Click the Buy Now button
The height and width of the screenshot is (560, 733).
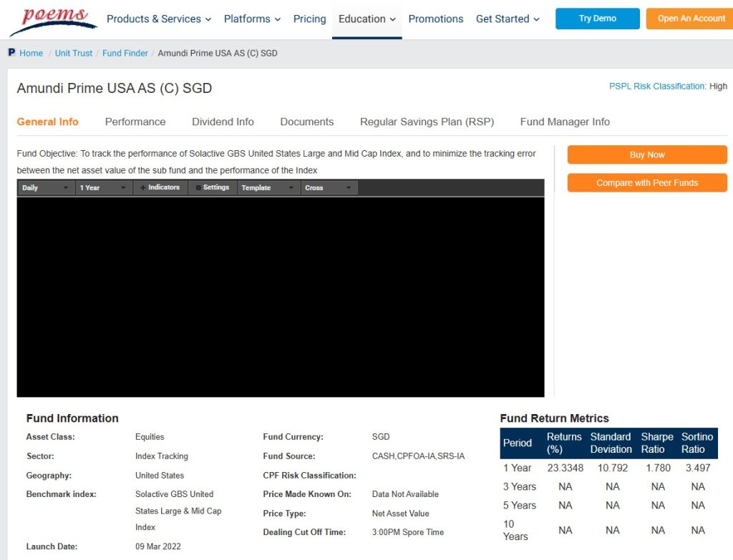(x=647, y=154)
